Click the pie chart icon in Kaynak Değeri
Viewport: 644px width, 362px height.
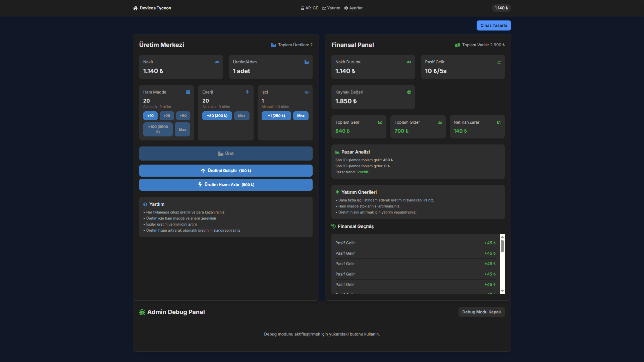pyautogui.click(x=409, y=92)
